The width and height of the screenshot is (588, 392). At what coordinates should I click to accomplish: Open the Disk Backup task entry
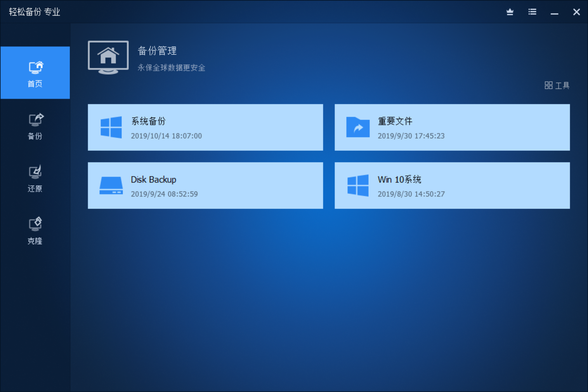click(153, 180)
